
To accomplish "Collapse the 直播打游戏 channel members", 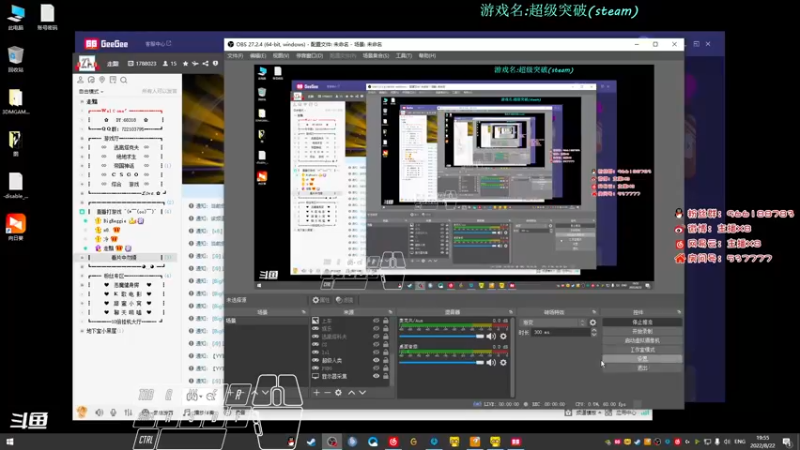I will (82, 211).
